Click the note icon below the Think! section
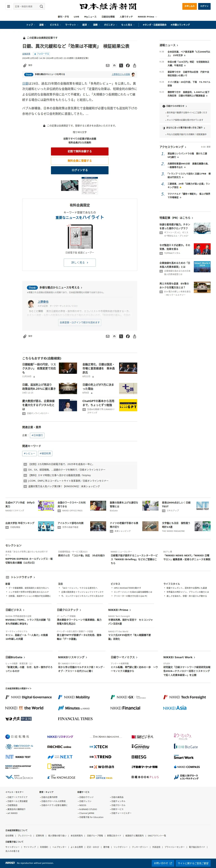Screen dimensions: 216x868 point(114,336)
